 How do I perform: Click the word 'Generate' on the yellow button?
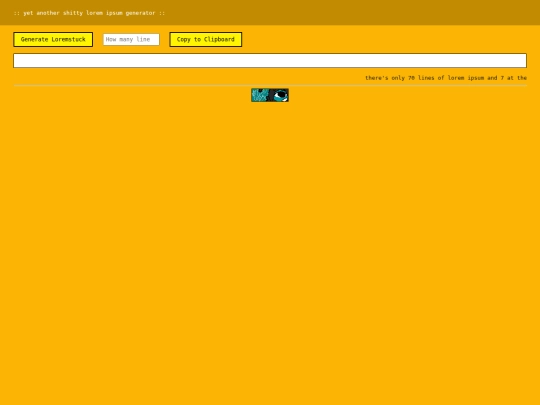[34, 39]
